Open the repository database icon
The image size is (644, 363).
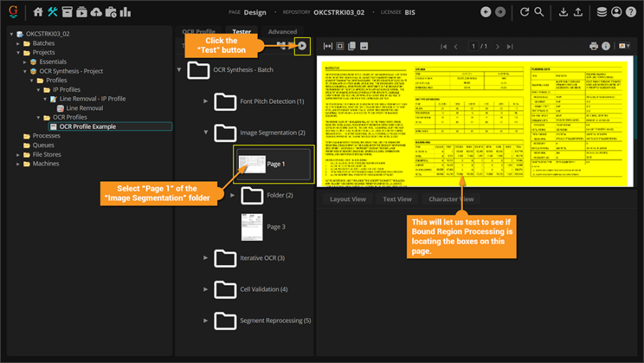[602, 12]
